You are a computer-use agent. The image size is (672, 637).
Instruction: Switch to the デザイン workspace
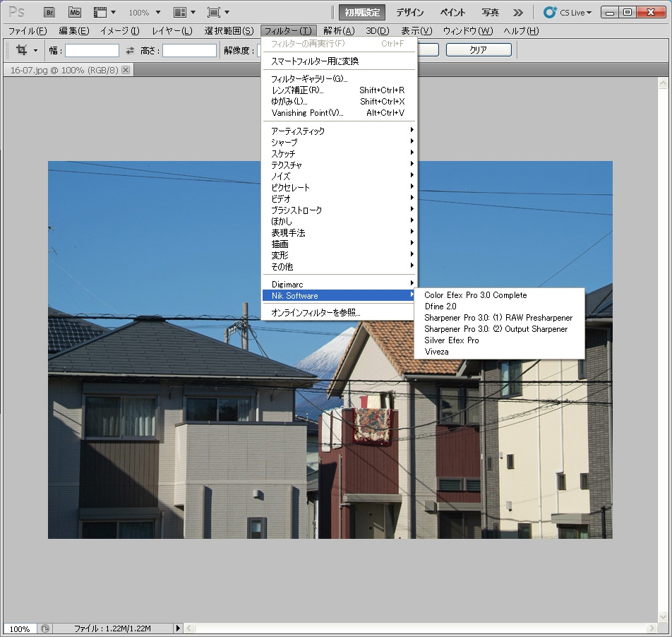pyautogui.click(x=409, y=12)
